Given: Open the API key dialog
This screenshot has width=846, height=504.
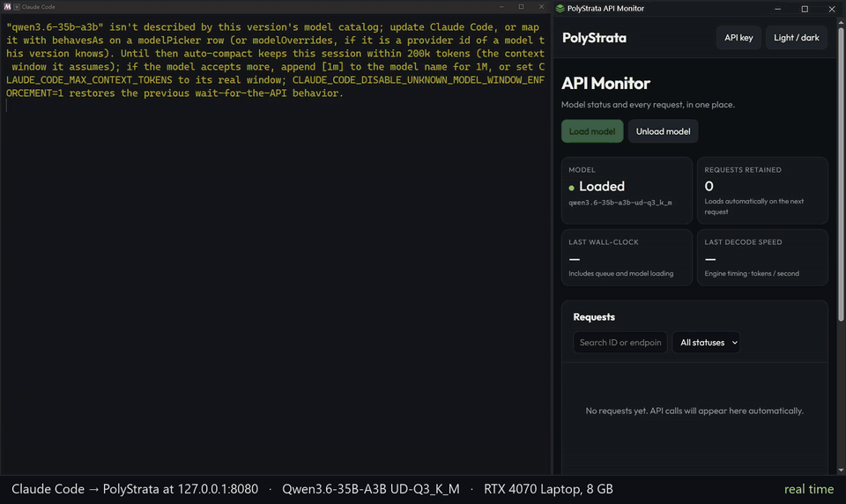Looking at the screenshot, I should [x=738, y=38].
